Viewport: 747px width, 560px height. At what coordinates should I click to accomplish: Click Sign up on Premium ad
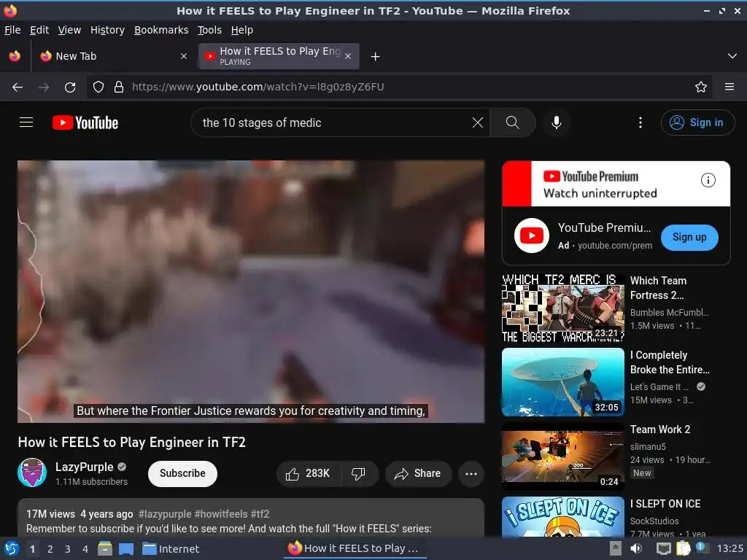click(x=689, y=237)
